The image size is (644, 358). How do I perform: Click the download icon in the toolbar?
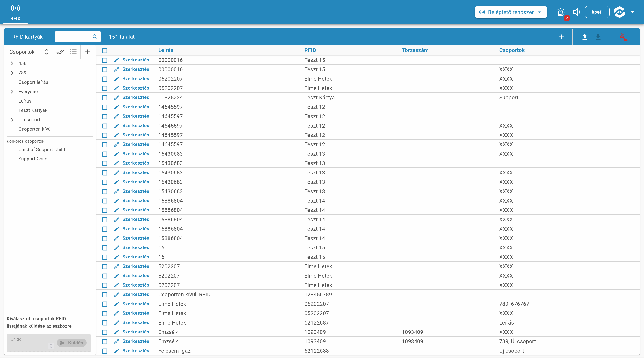(598, 37)
